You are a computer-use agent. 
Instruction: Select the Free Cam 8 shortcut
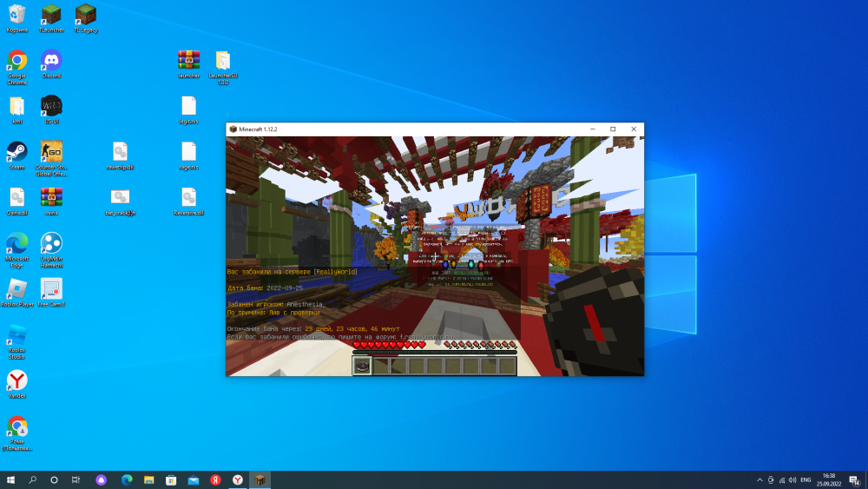point(51,293)
